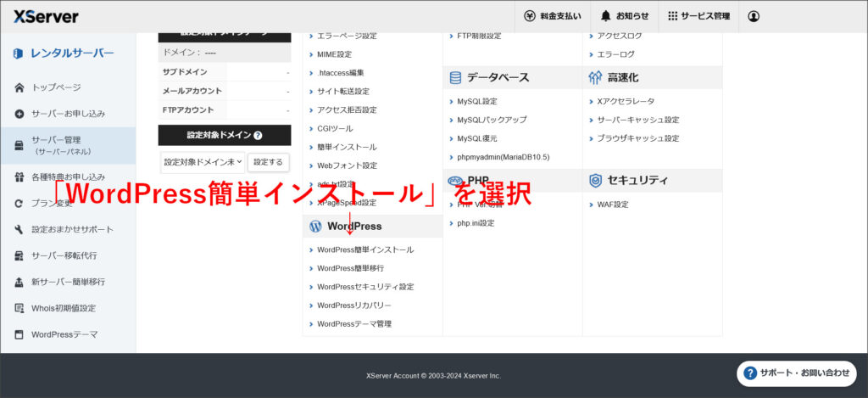Image resolution: width=868 pixels, height=398 pixels.
Task: Click the PHP logo icon
Action: coord(455,180)
